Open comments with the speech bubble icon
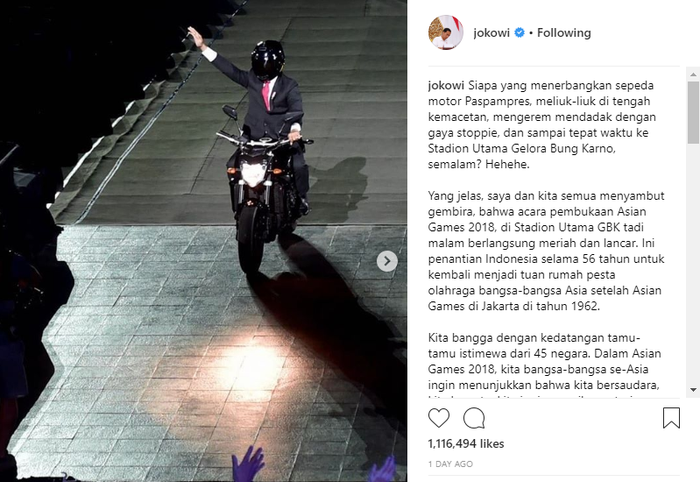Viewport: 700px width, 482px height. point(474,418)
